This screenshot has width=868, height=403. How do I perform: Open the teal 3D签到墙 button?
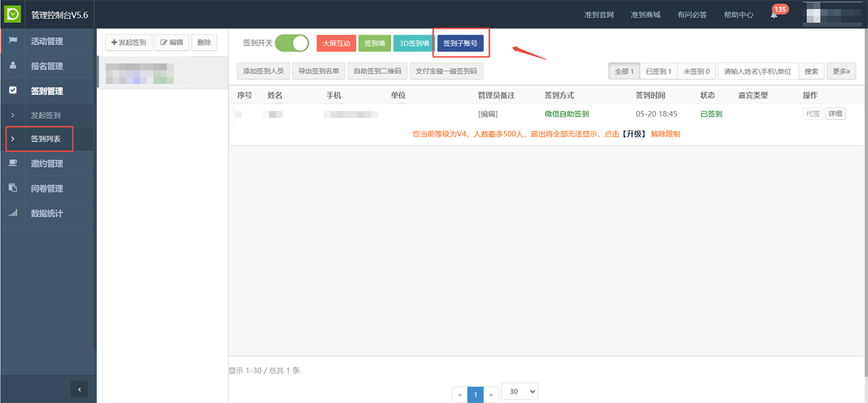click(x=414, y=43)
